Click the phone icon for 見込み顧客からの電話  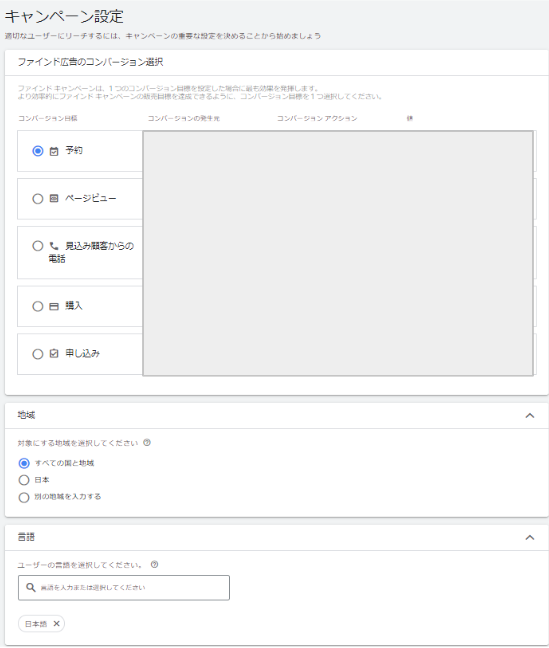coord(54,246)
